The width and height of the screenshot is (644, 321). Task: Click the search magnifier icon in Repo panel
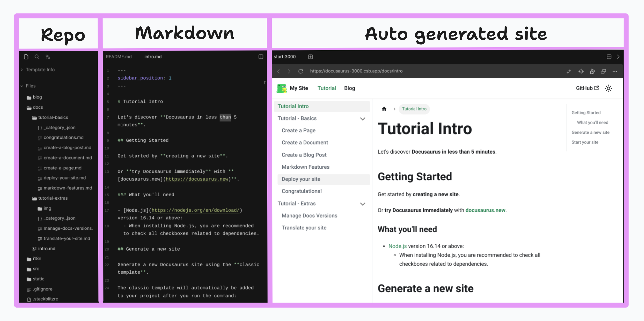(37, 57)
